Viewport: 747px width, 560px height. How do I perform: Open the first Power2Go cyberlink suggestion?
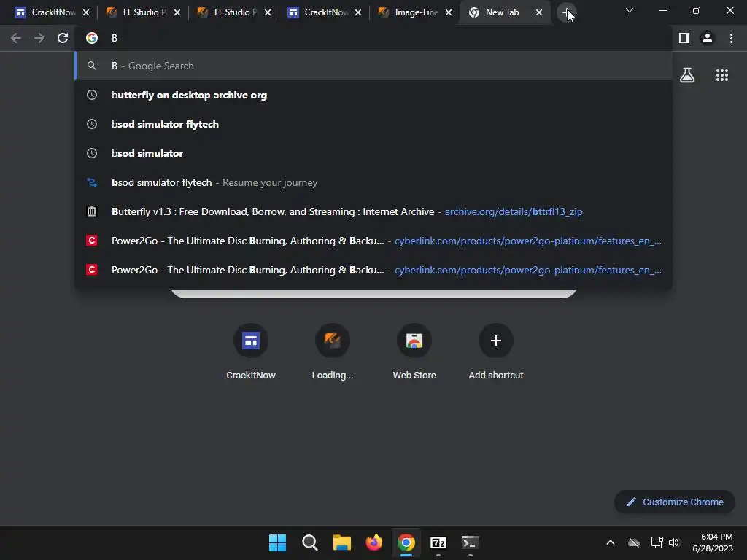click(x=373, y=241)
